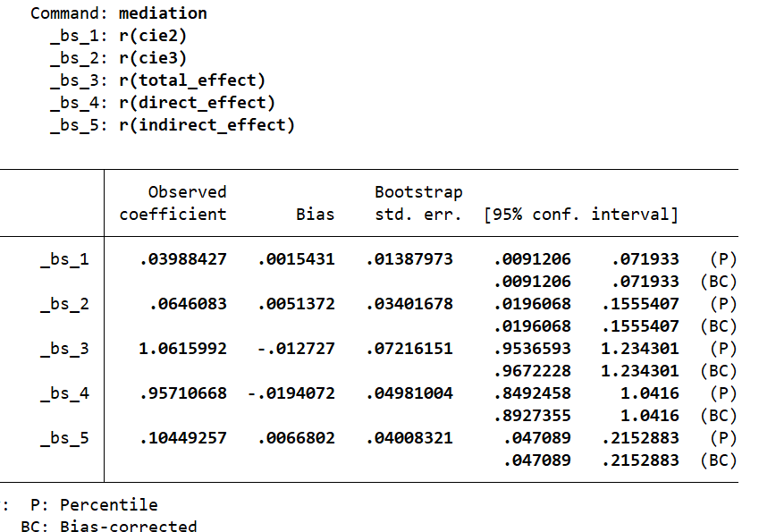Click the r(cie2) expression text
The height and width of the screenshot is (532, 759).
tap(153, 36)
